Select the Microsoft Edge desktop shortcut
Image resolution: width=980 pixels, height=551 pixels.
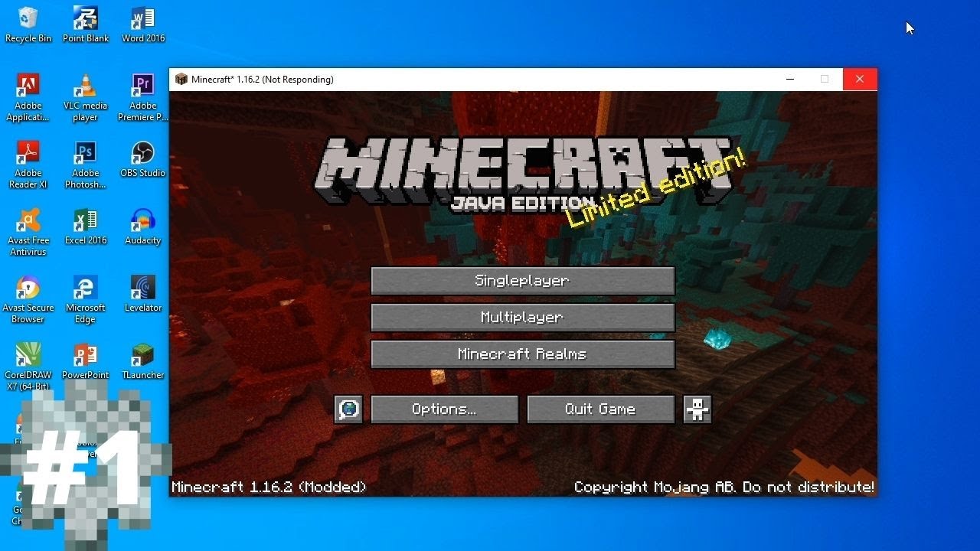coord(86,300)
